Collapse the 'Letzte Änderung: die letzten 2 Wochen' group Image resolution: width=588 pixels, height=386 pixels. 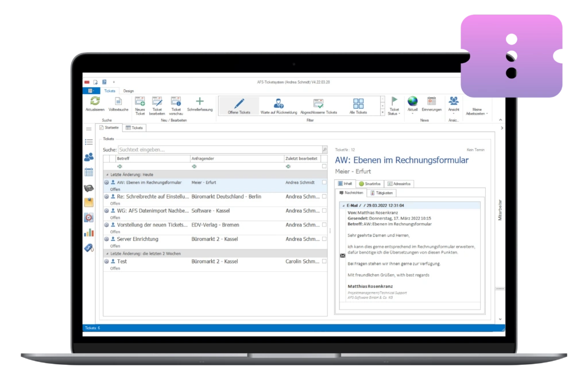(x=107, y=254)
